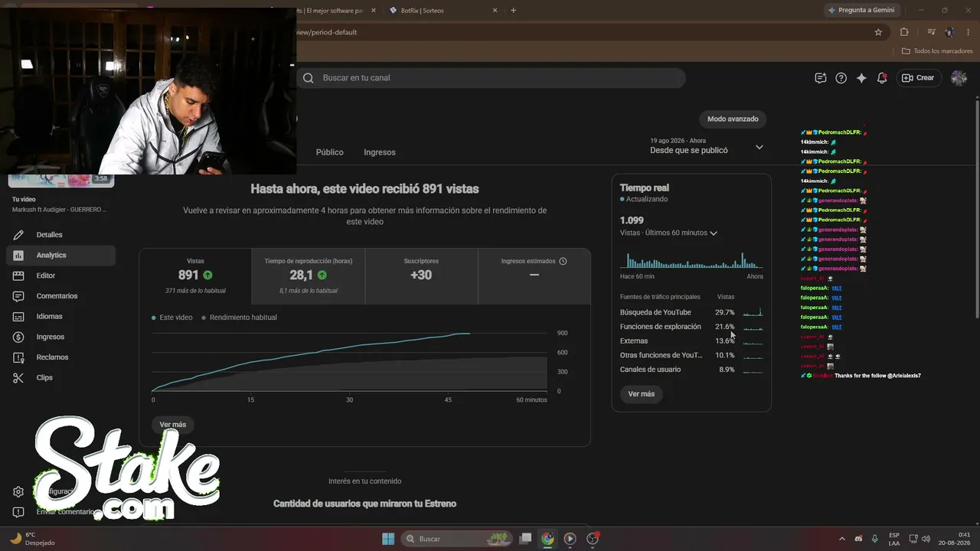Click the Pregunta a Gemini button
The height and width of the screenshot is (551, 980).
tap(861, 11)
